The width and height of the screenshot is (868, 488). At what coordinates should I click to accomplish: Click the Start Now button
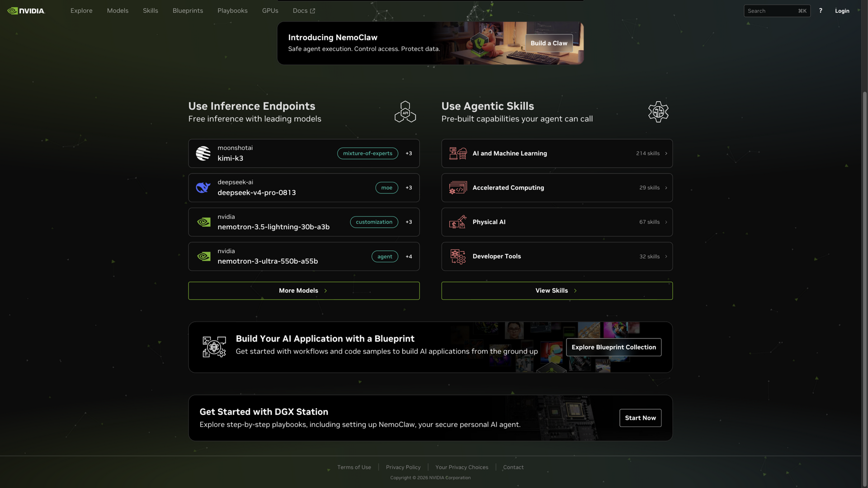[x=640, y=418]
